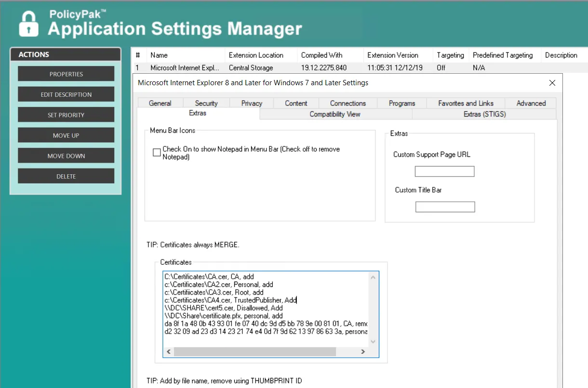Sort by the Name column header
588x388 pixels.
click(186, 55)
